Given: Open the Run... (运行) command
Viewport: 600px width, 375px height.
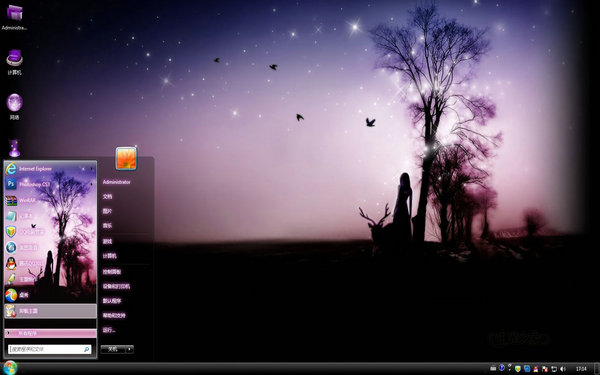Looking at the screenshot, I should (109, 330).
